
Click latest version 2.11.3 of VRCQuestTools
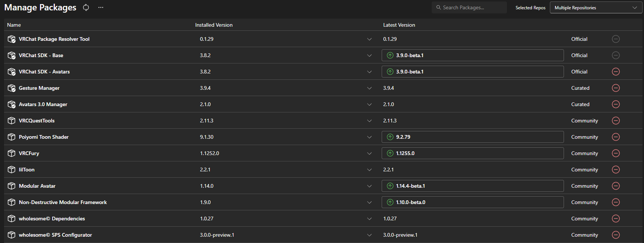[x=390, y=121]
